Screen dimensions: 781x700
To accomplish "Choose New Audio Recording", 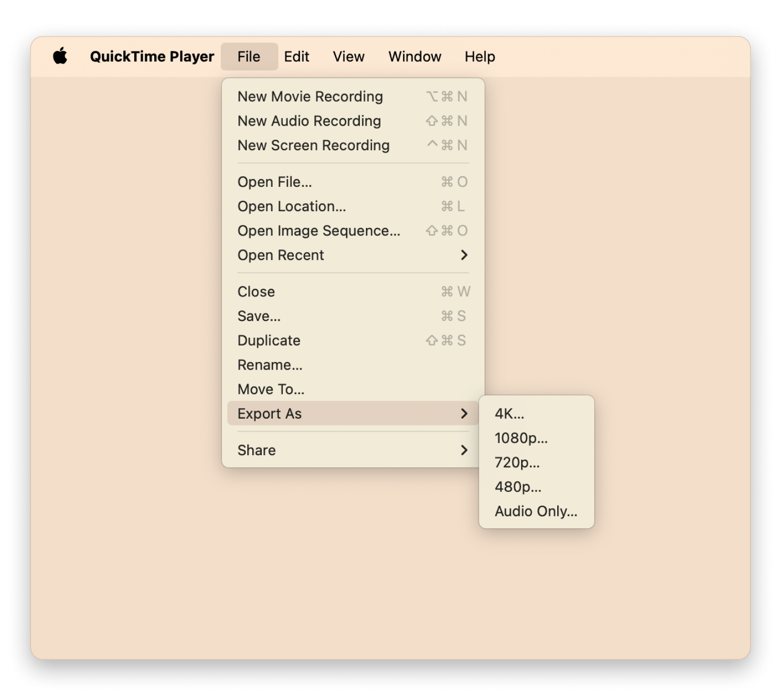I will coord(309,121).
